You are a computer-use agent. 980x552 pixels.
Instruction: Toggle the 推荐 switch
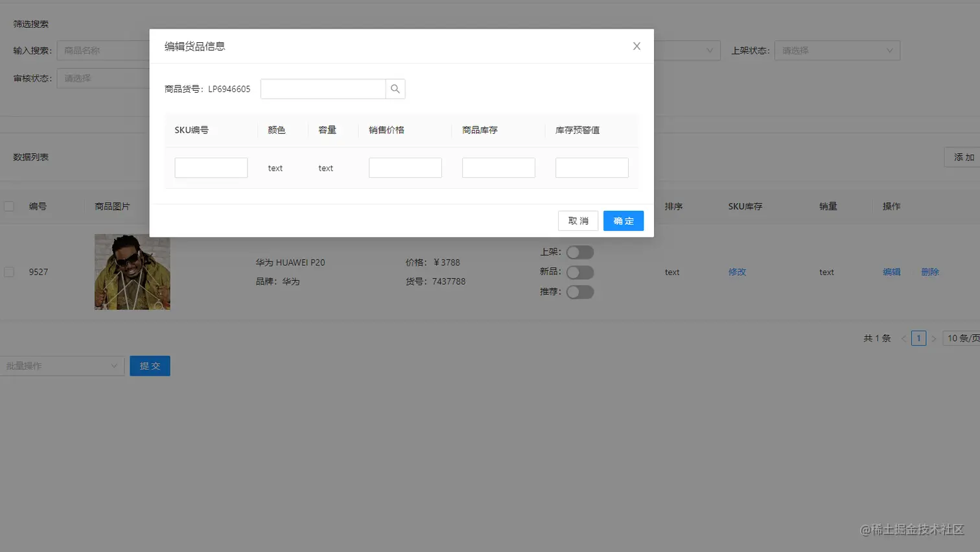coord(580,292)
